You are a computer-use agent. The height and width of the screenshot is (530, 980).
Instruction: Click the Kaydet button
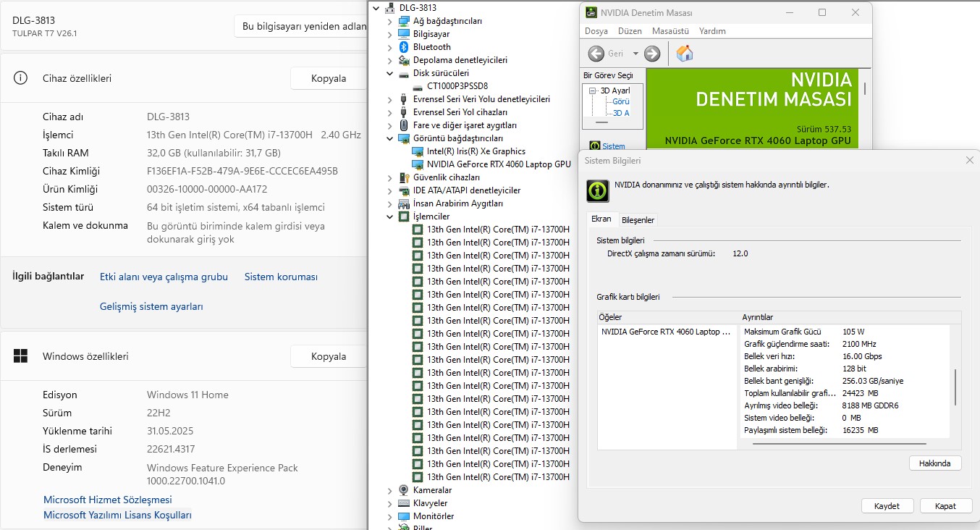(x=887, y=506)
